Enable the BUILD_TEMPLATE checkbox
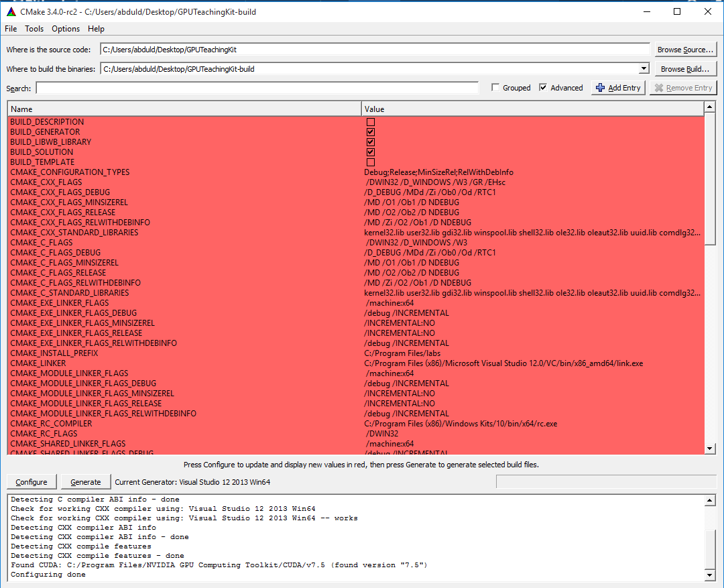724x588 pixels. (370, 162)
